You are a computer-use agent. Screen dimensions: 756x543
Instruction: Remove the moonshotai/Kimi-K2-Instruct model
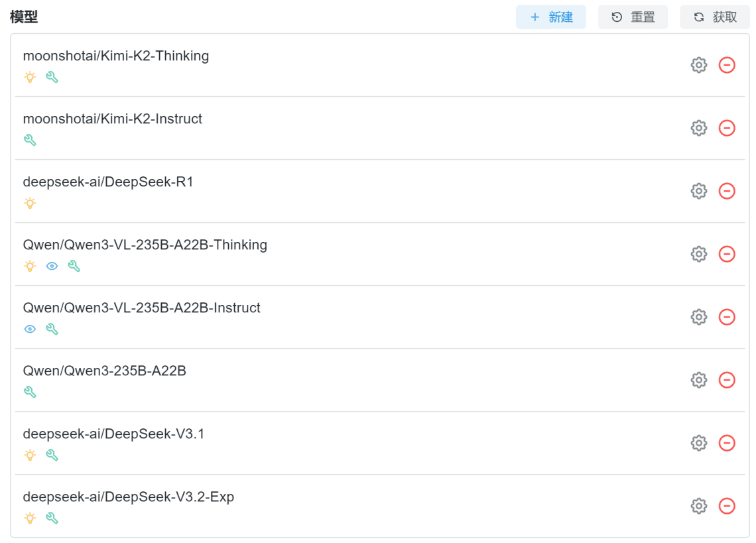tap(727, 128)
